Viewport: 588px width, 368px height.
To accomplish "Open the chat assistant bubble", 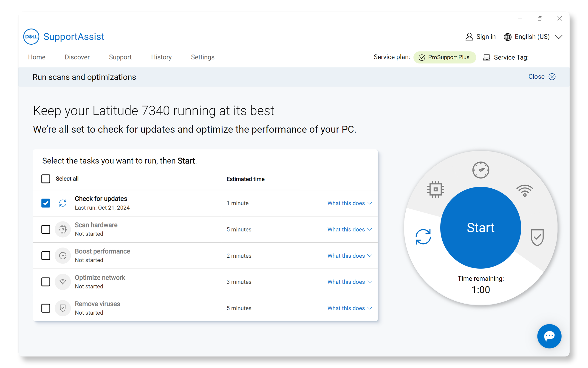I will (549, 336).
